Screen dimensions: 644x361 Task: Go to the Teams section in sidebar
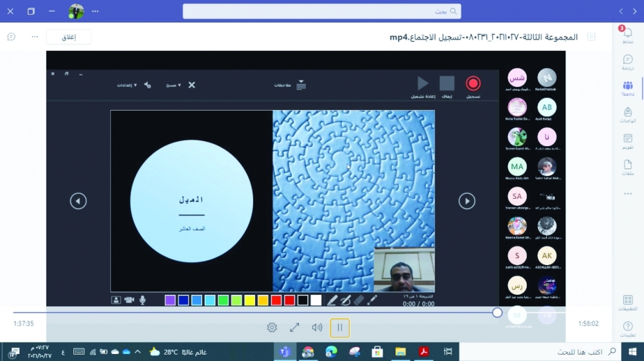point(627,88)
